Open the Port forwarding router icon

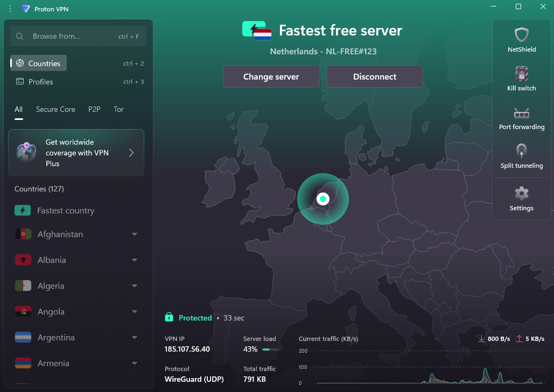(522, 113)
